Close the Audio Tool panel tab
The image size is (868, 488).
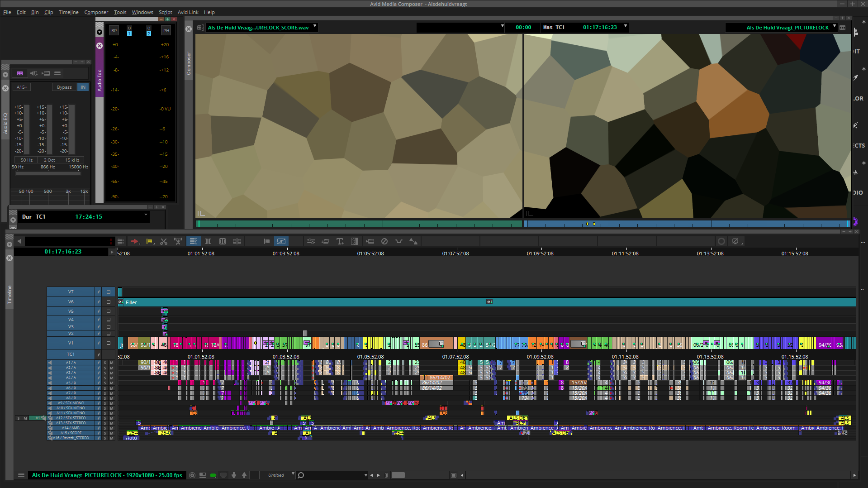pyautogui.click(x=100, y=46)
